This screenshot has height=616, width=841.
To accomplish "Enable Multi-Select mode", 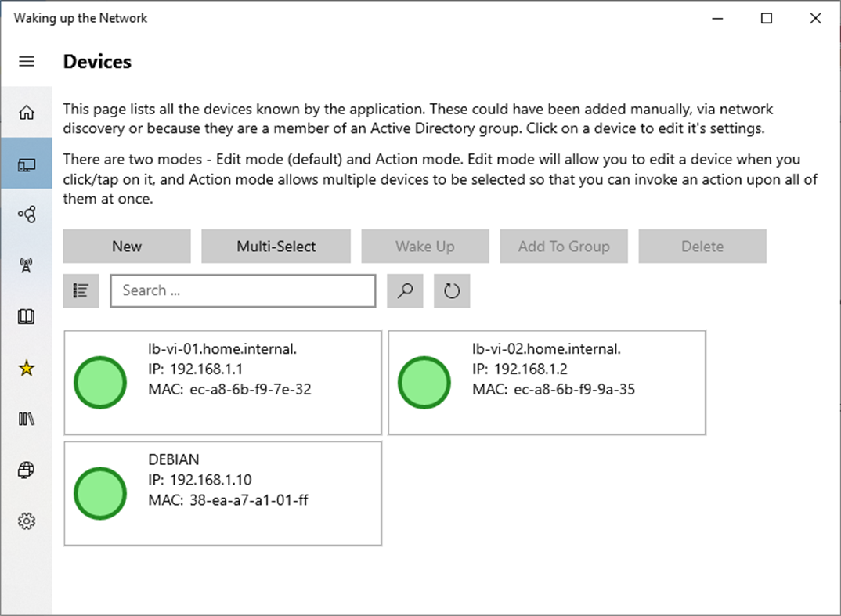I will coord(276,247).
